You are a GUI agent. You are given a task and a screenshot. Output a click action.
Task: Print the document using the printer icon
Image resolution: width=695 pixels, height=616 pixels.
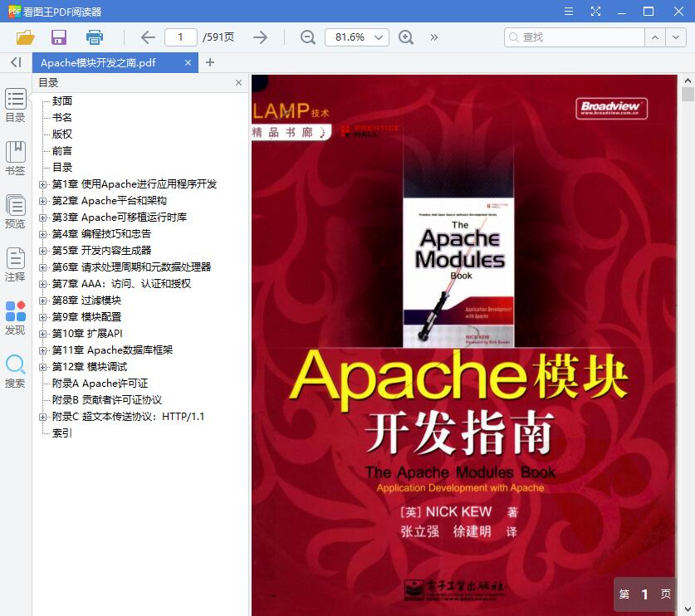tap(95, 37)
